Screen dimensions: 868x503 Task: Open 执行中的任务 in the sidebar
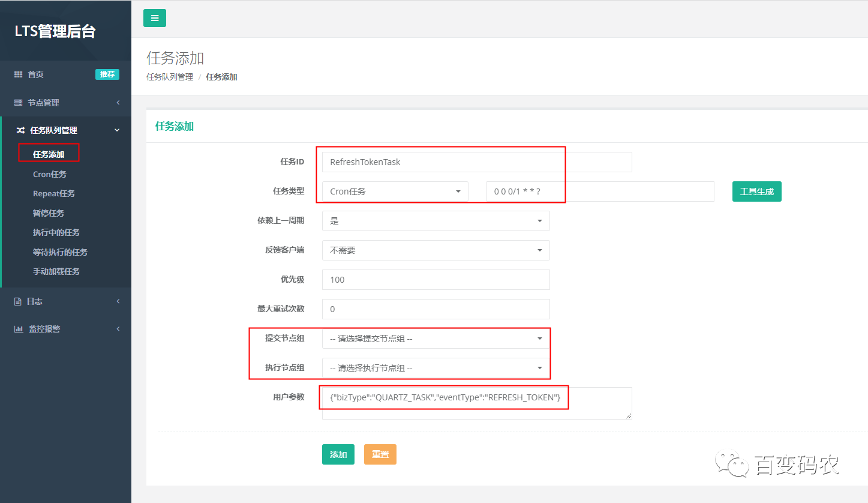56,232
